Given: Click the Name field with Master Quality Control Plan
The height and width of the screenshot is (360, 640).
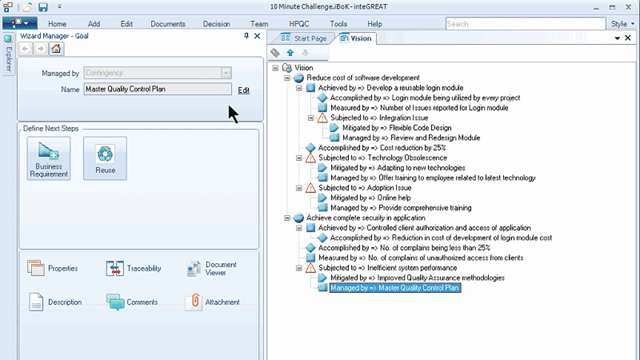Looking at the screenshot, I should [x=158, y=89].
